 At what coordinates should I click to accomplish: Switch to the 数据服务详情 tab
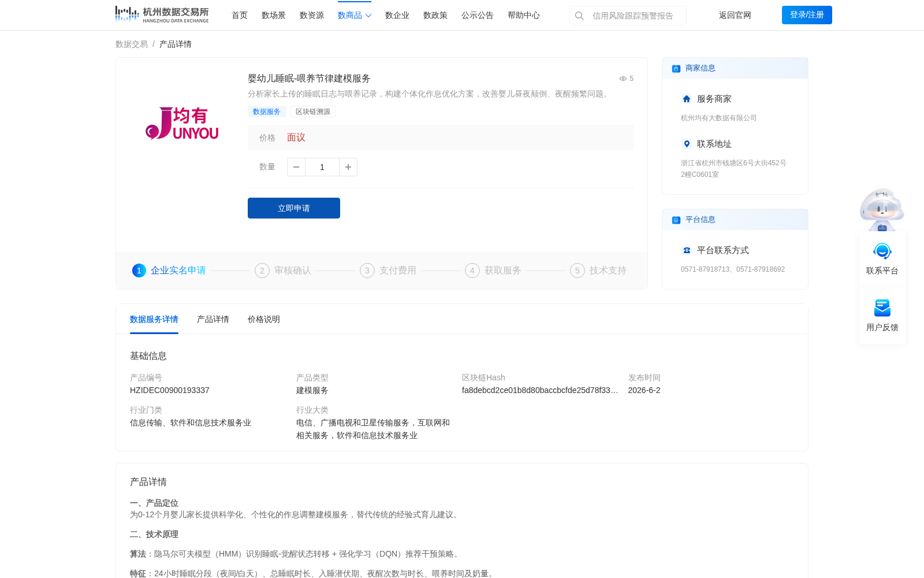point(154,319)
